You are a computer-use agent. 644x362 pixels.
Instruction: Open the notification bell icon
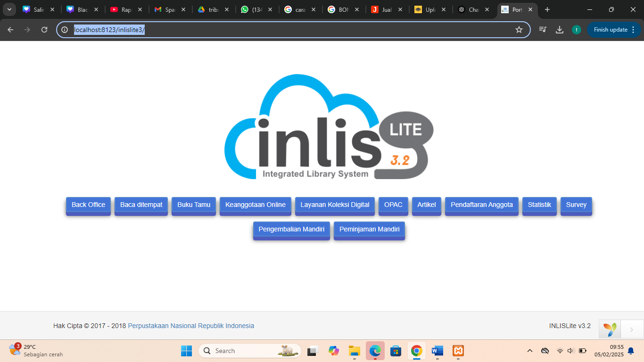[x=631, y=351]
